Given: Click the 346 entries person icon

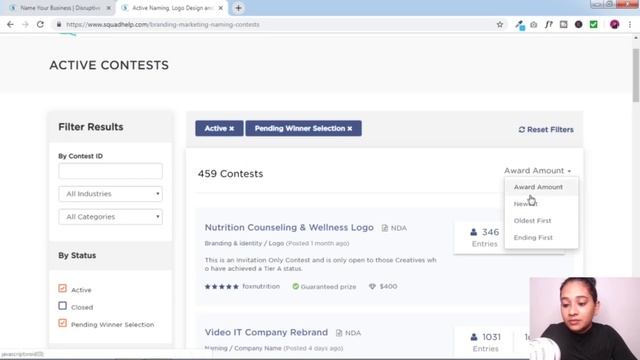Looking at the screenshot, I should tap(473, 232).
